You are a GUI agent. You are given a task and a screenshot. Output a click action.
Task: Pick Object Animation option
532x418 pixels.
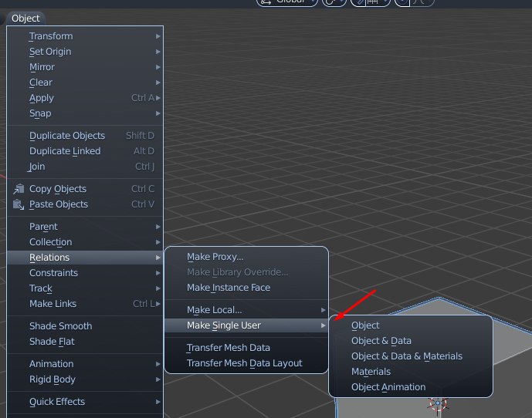pos(411,387)
